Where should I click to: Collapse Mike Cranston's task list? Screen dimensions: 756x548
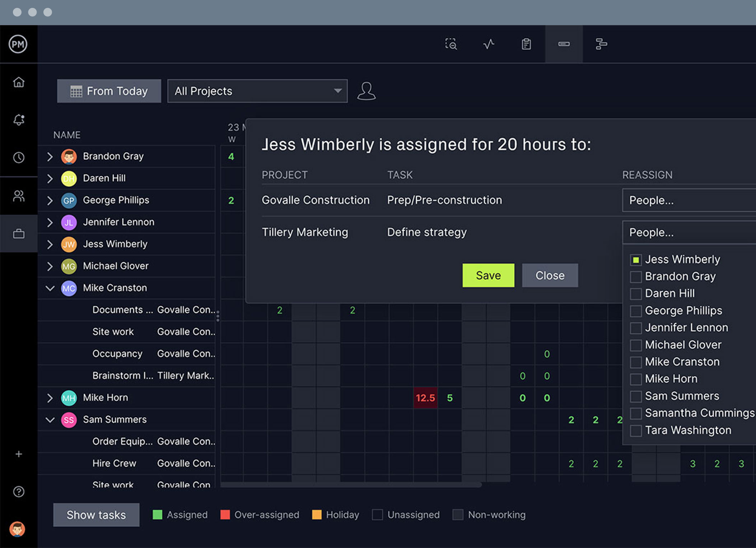click(x=50, y=288)
